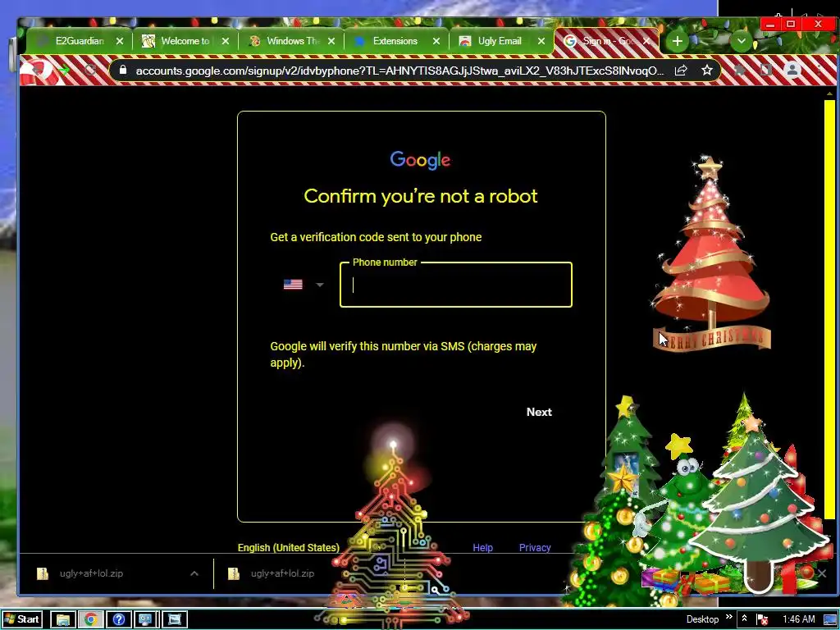840x630 pixels.
Task: Switch to the Windows Themes tab
Action: click(x=291, y=41)
